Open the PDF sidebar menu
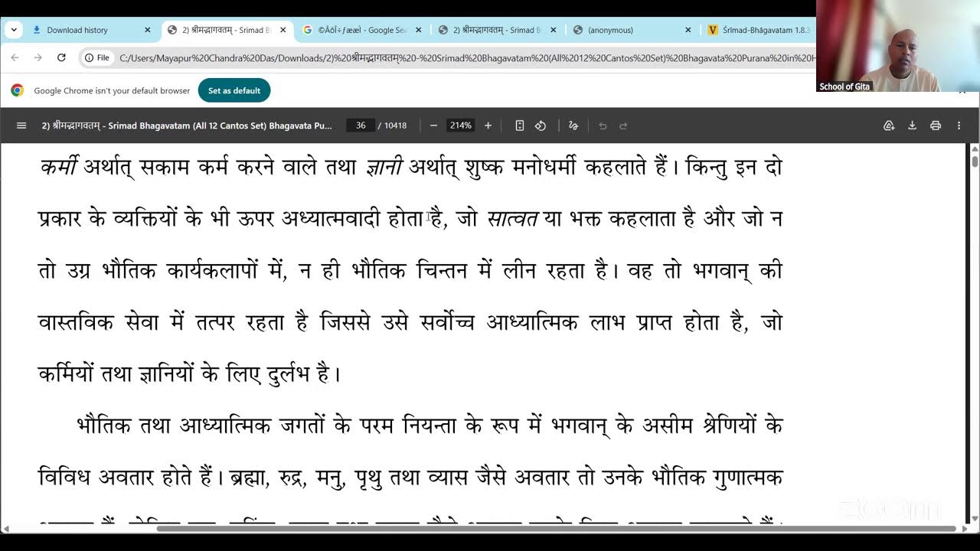This screenshot has width=980, height=551. (21, 126)
